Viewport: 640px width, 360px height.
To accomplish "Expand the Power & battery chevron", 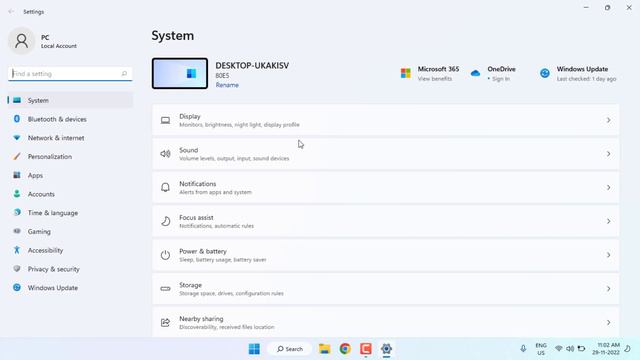I will click(x=608, y=255).
